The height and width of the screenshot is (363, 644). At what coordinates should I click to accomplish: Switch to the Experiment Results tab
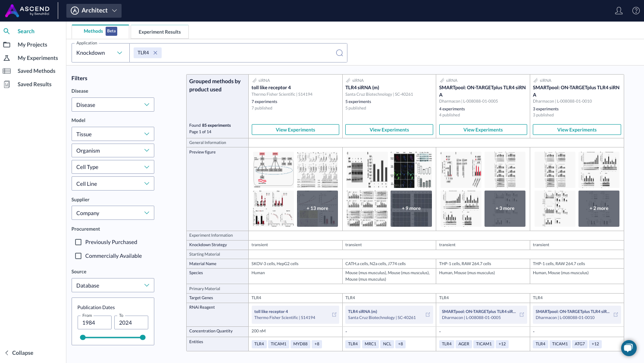(x=159, y=32)
